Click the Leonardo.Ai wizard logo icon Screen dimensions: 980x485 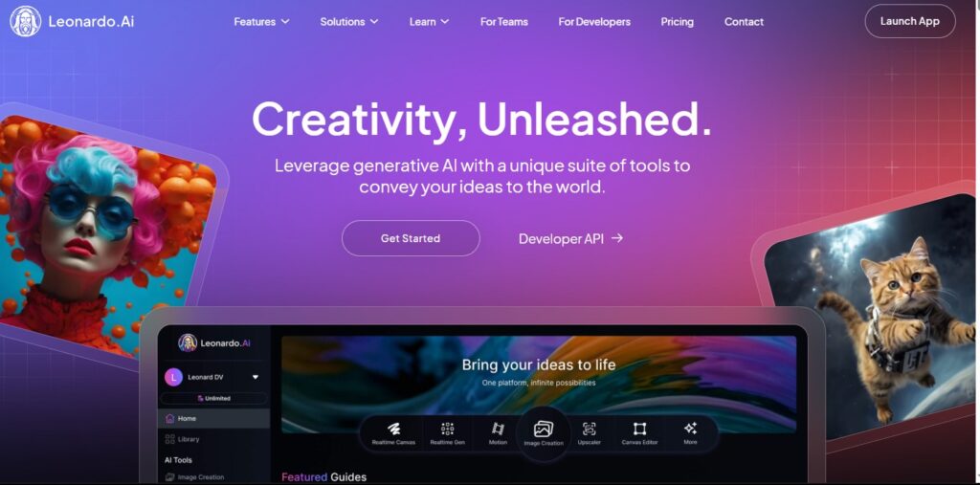point(26,21)
